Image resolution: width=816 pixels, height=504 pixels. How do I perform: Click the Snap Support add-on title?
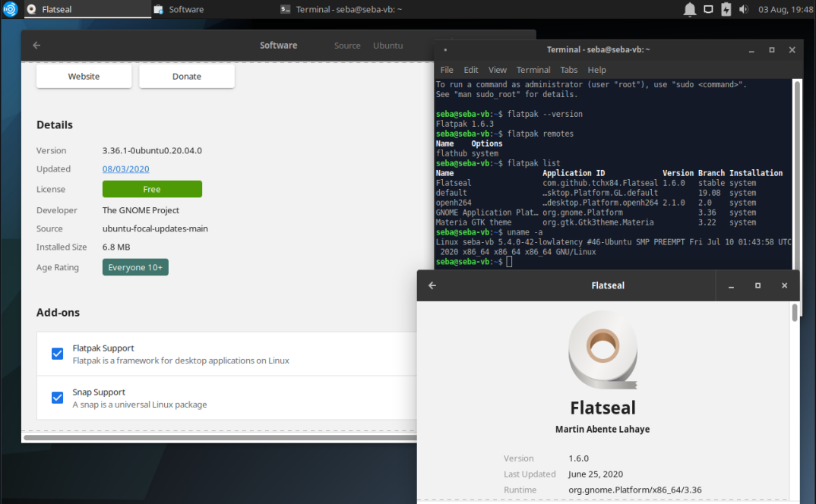coord(99,392)
